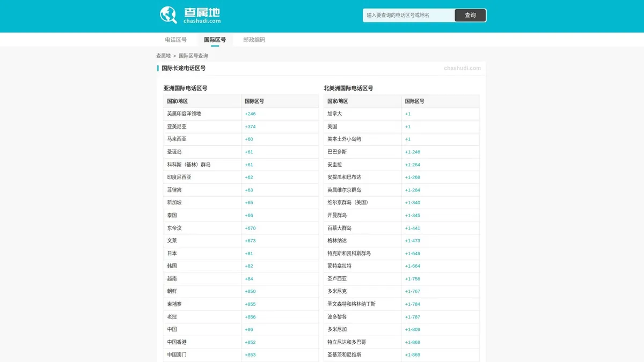Image resolution: width=644 pixels, height=362 pixels.
Task: Select the +65 code for 新加坡
Action: point(249,203)
